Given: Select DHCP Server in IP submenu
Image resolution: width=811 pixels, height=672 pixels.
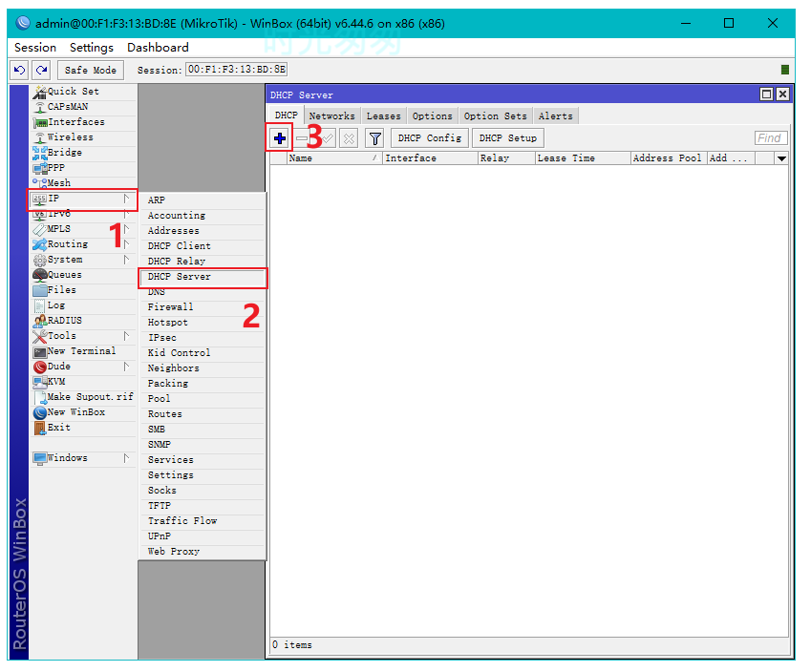Looking at the screenshot, I should (203, 277).
